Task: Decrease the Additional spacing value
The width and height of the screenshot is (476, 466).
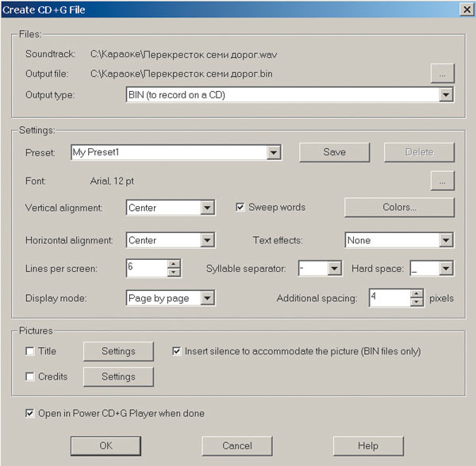Action: [416, 303]
